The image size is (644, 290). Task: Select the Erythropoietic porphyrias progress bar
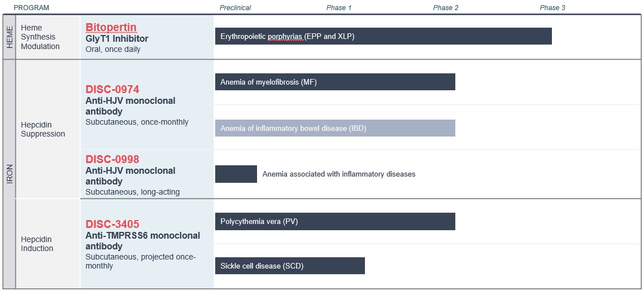pos(383,36)
